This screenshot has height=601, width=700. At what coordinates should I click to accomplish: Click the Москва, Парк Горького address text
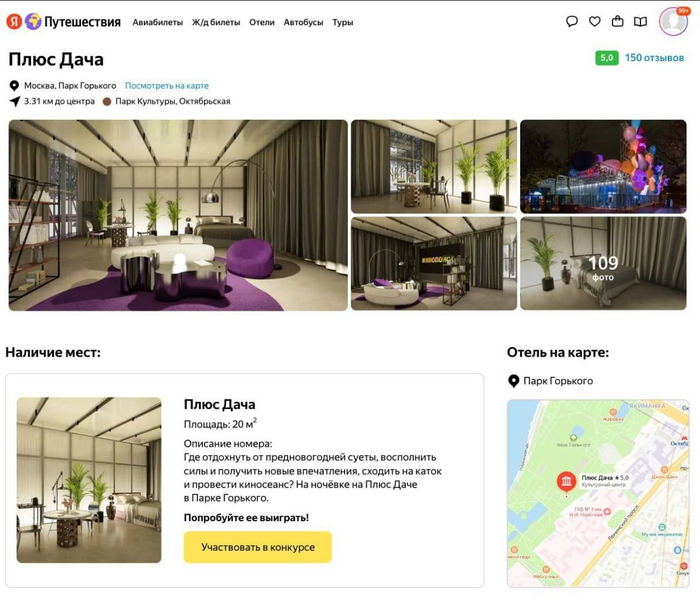point(70,85)
